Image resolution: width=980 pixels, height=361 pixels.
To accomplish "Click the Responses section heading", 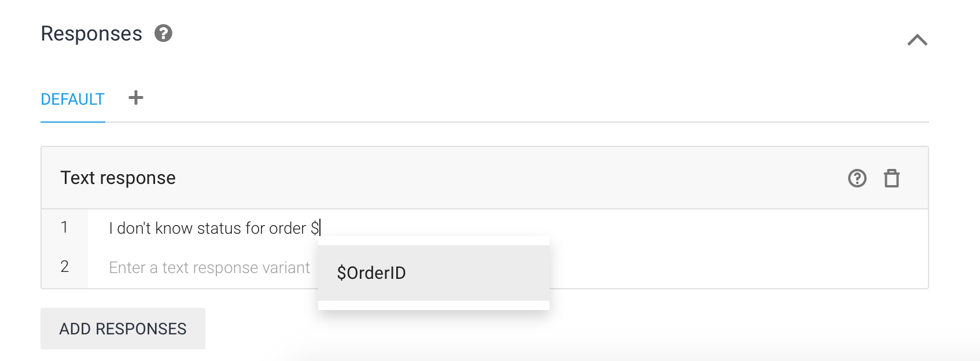I will click(x=91, y=34).
